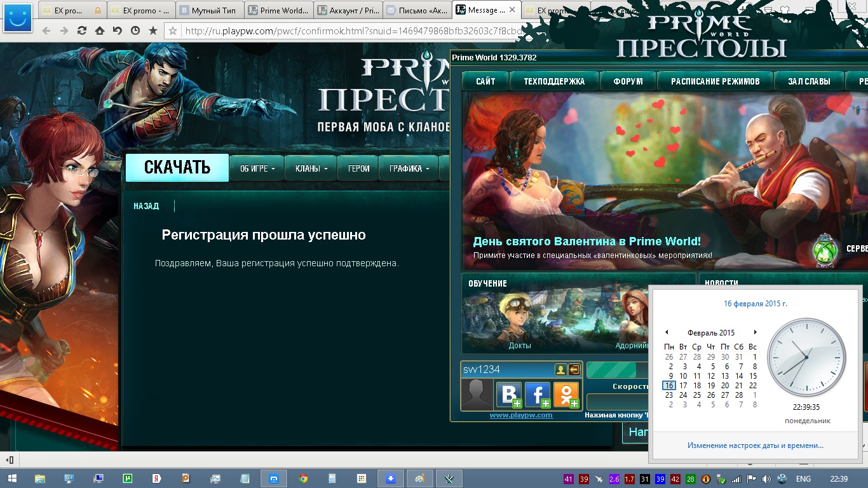
Task: Link VKontakte account in Prime World launcher
Action: 508,395
